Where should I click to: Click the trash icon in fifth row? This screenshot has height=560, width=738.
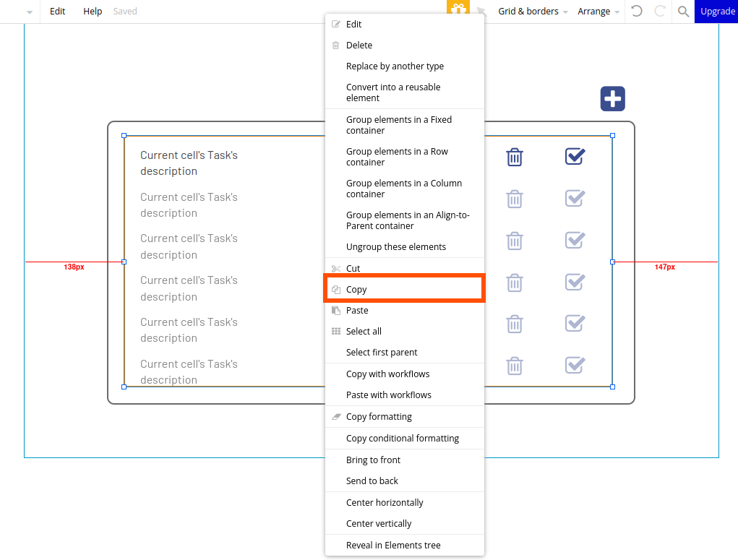tap(515, 324)
